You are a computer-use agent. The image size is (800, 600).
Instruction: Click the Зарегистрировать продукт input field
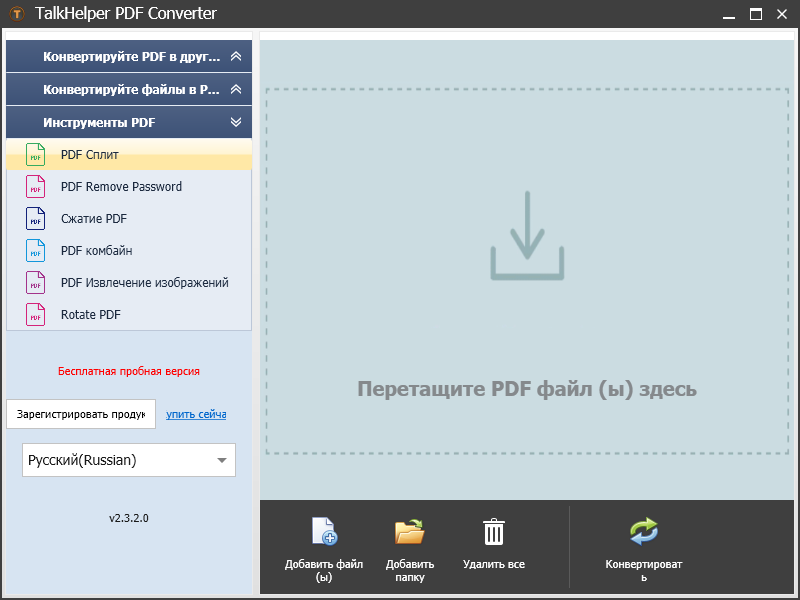(x=81, y=413)
